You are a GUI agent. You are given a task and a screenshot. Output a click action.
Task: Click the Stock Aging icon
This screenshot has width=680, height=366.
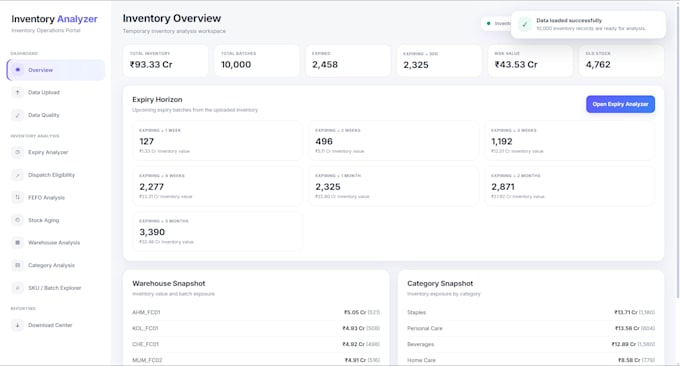coord(17,220)
